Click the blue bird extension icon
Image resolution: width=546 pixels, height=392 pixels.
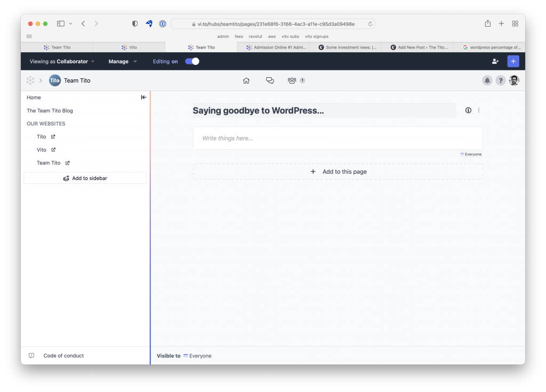click(149, 23)
